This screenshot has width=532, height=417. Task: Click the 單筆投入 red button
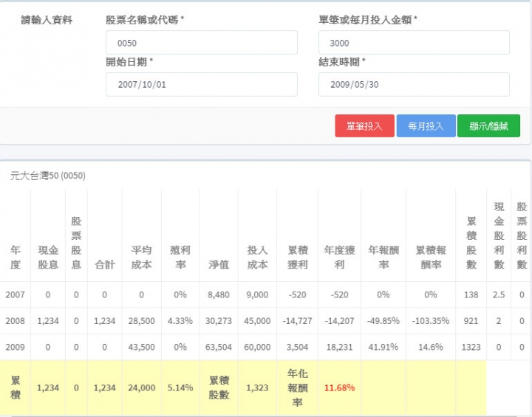coord(364,125)
